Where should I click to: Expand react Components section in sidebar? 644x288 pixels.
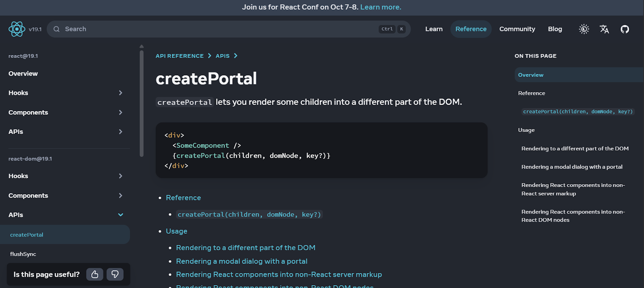tap(120, 113)
